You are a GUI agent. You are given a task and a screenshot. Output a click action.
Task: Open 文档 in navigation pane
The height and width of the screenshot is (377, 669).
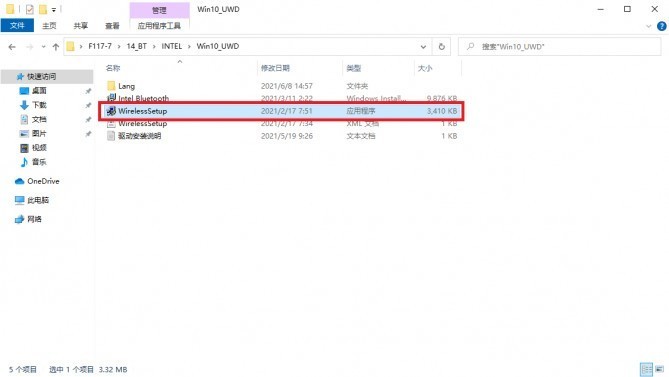click(x=39, y=119)
